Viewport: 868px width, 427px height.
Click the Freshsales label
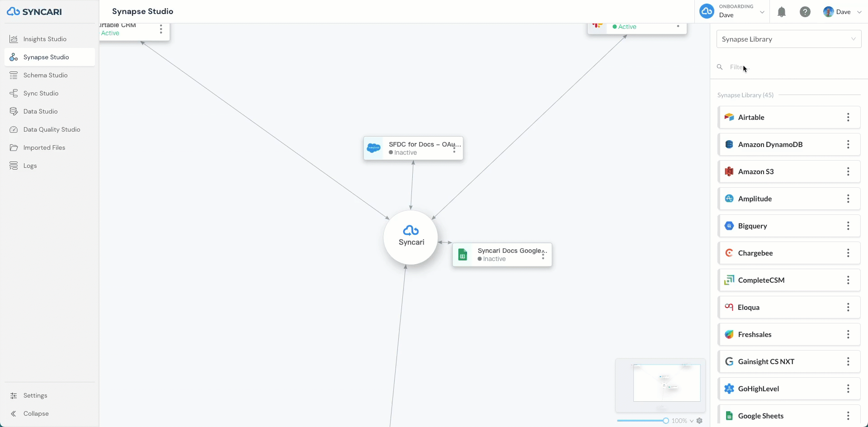(x=755, y=334)
